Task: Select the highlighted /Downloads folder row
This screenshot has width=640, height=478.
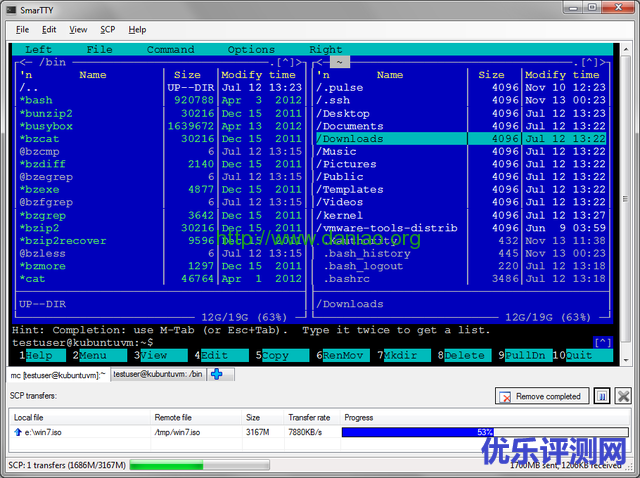Action: [x=461, y=139]
